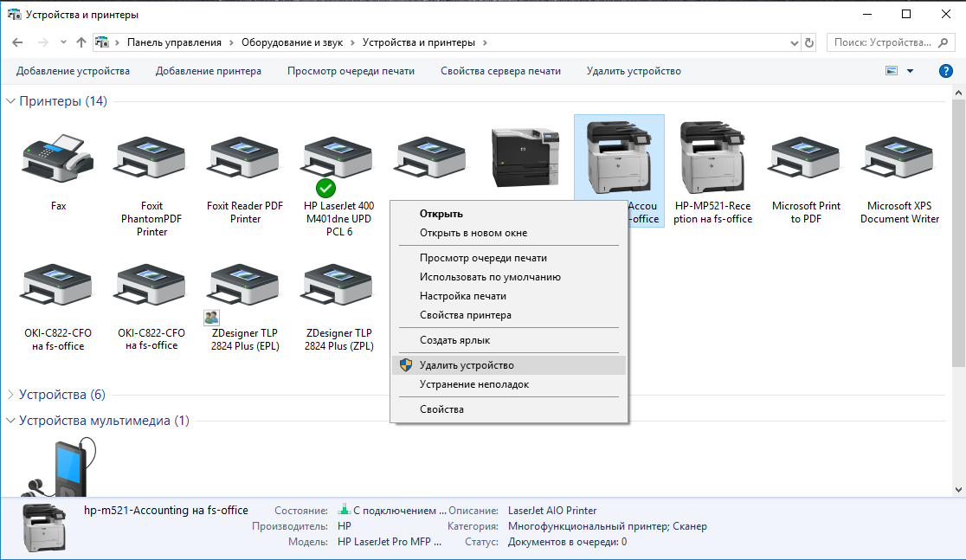
Task: Select the ZDesigner TLP 2824 Plus (ZPL) printer
Action: (338, 286)
